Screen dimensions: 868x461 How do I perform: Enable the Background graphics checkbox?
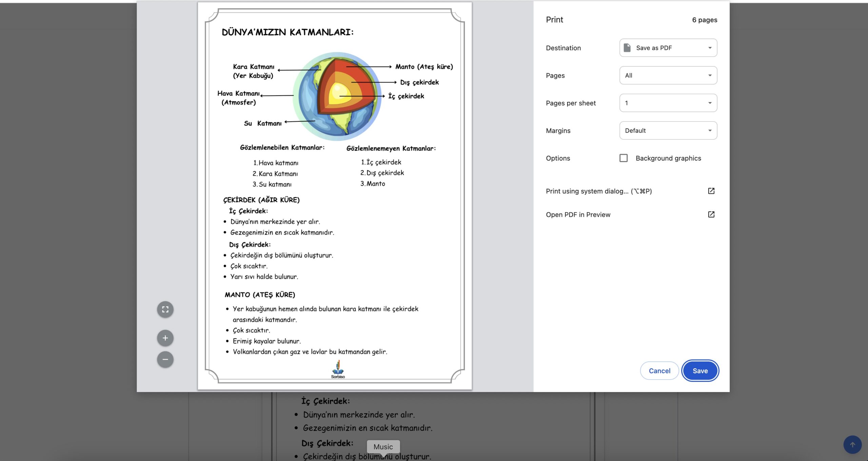pyautogui.click(x=623, y=158)
